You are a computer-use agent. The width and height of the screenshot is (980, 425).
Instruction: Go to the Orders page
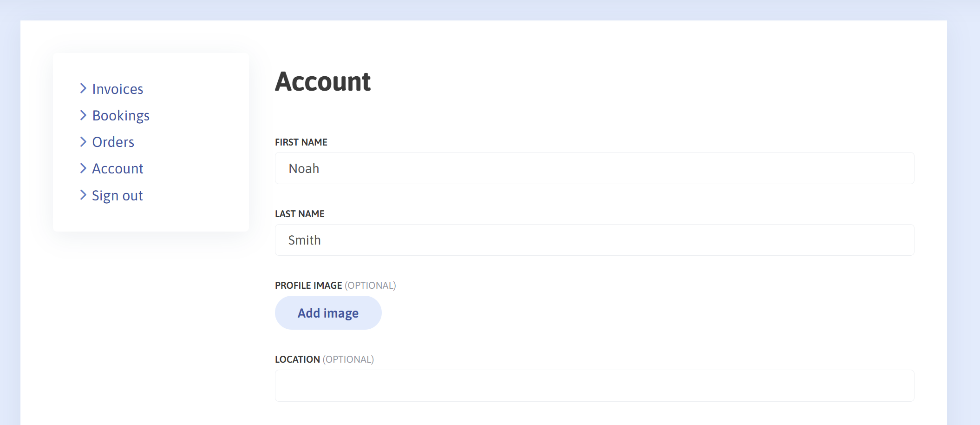tap(113, 142)
